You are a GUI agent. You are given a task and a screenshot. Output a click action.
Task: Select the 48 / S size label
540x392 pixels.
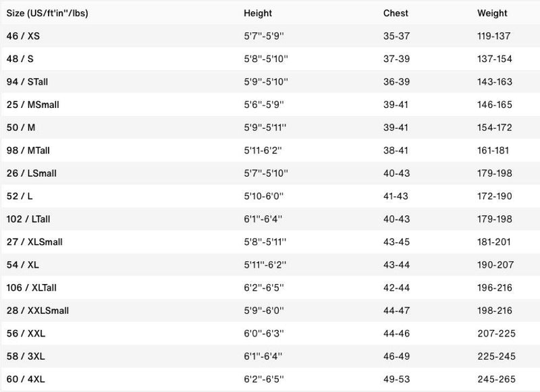pos(20,59)
